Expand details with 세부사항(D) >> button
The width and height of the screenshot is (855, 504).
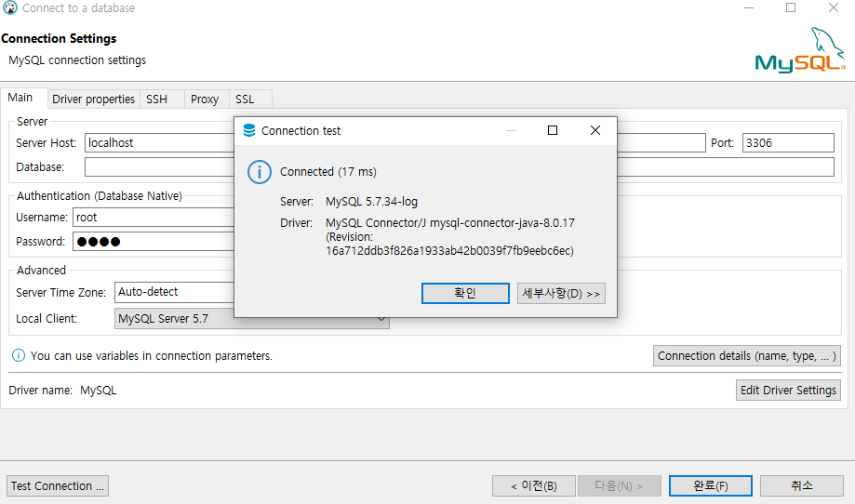pyautogui.click(x=561, y=293)
